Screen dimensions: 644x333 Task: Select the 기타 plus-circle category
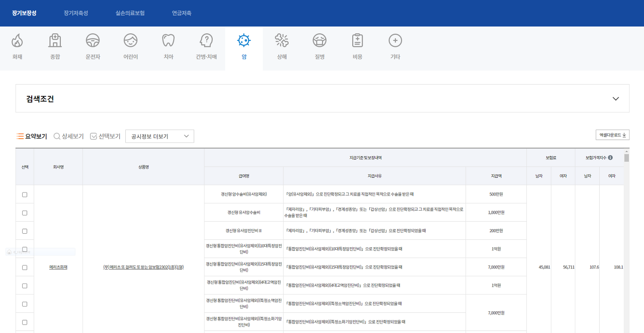395,47
